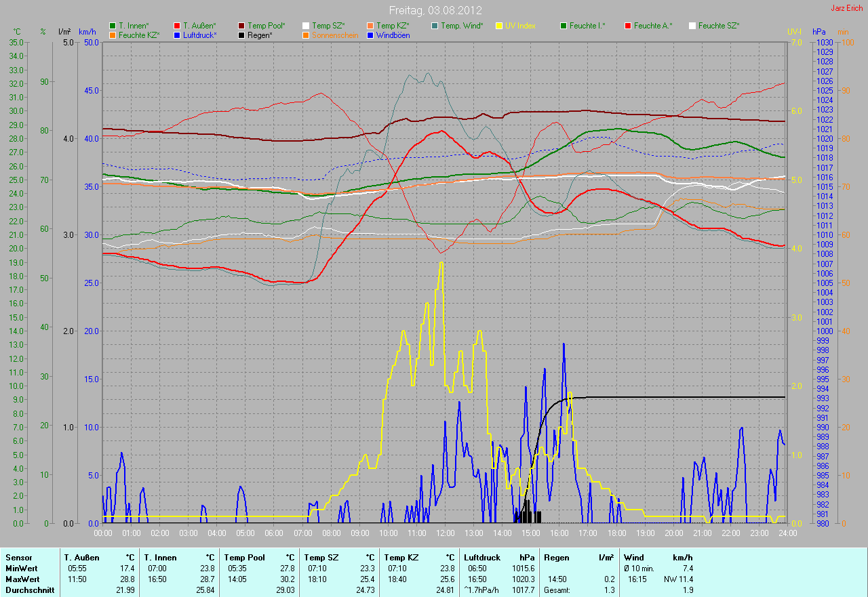Click the pressure trend '^1.7hPa/h'
Image resolution: width=868 pixels, height=597 pixels.
pyautogui.click(x=482, y=590)
